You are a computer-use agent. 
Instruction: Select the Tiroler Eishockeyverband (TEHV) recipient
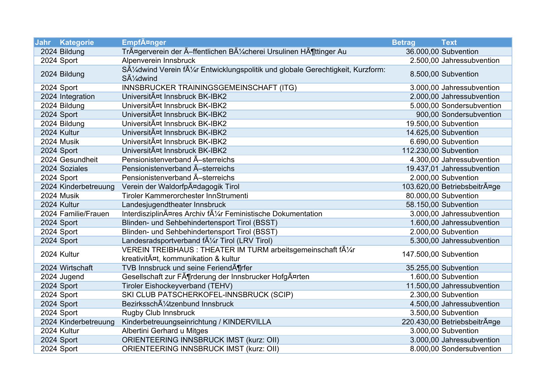[x=177, y=286]
